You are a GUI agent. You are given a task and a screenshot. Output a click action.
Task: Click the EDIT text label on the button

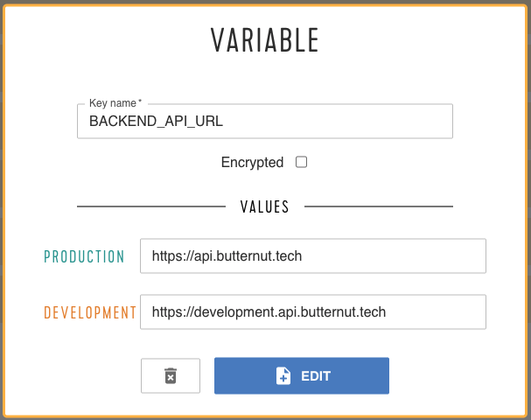tap(316, 376)
